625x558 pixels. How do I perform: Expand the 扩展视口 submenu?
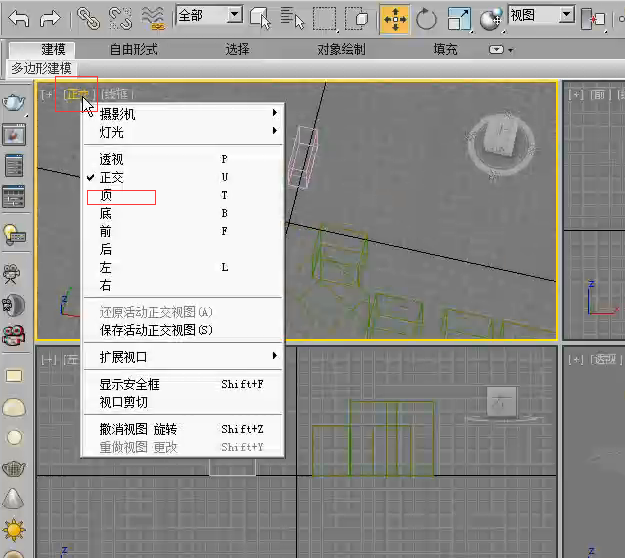click(x=183, y=357)
